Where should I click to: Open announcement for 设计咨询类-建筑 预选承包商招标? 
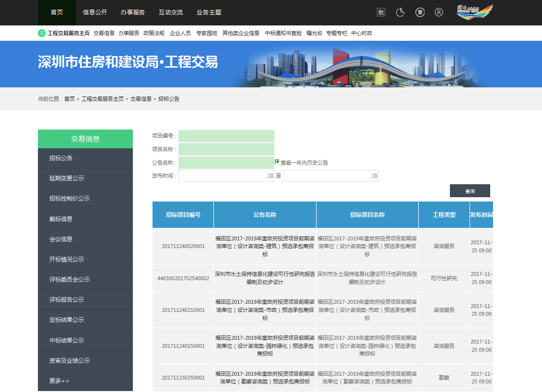pyautogui.click(x=265, y=247)
